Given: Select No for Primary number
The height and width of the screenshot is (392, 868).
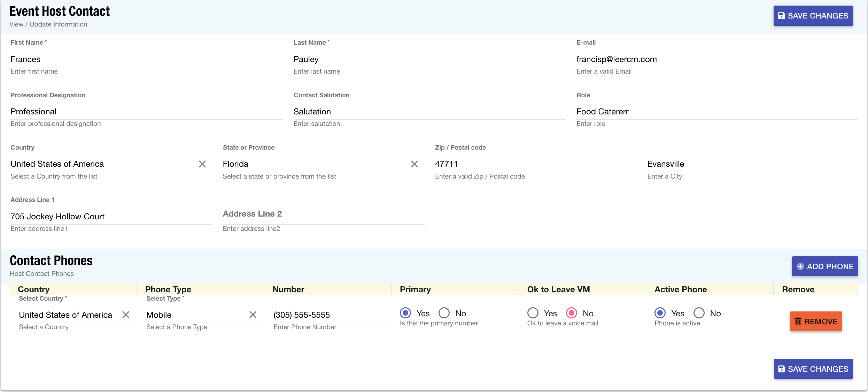Looking at the screenshot, I should pos(444,313).
